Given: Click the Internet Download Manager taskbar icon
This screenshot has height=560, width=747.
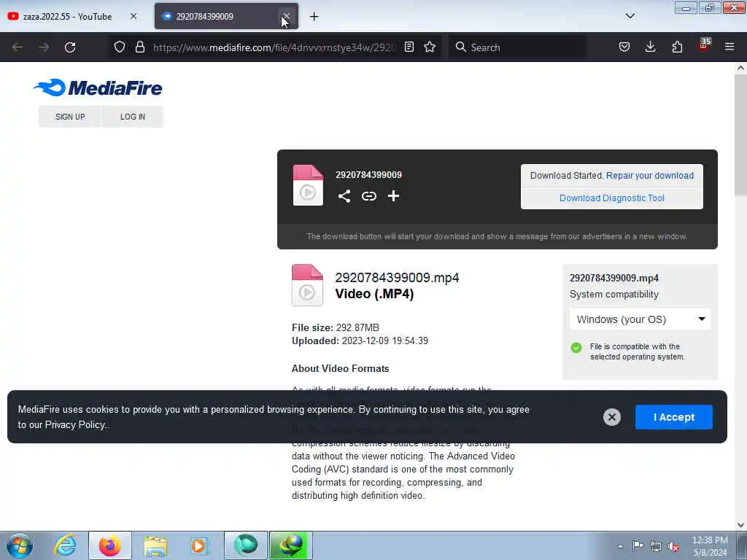Looking at the screenshot, I should 290,545.
